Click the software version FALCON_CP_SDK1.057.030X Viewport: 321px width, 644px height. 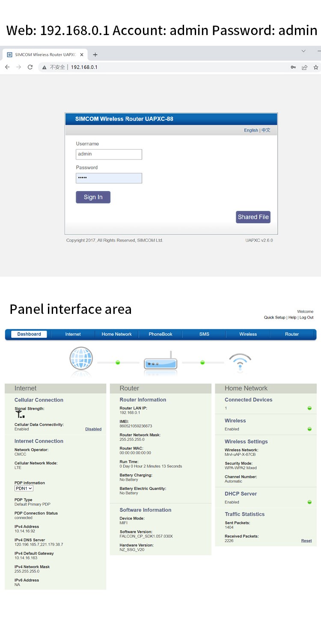coord(146,536)
